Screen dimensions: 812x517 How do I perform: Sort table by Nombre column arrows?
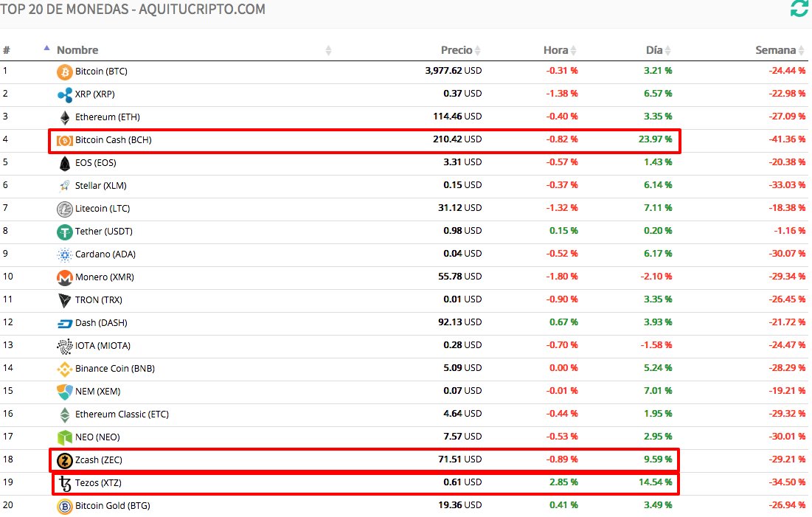(328, 50)
